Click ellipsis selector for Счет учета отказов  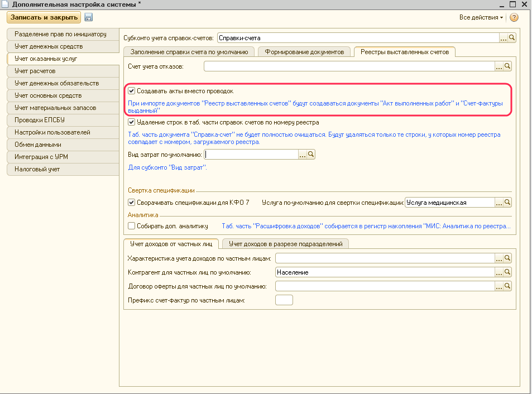499,66
